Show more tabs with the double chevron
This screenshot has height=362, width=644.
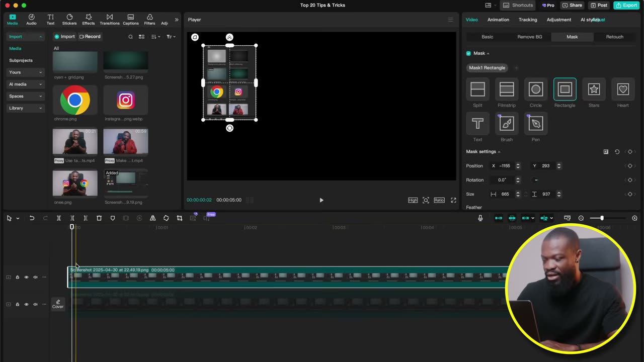click(x=177, y=20)
